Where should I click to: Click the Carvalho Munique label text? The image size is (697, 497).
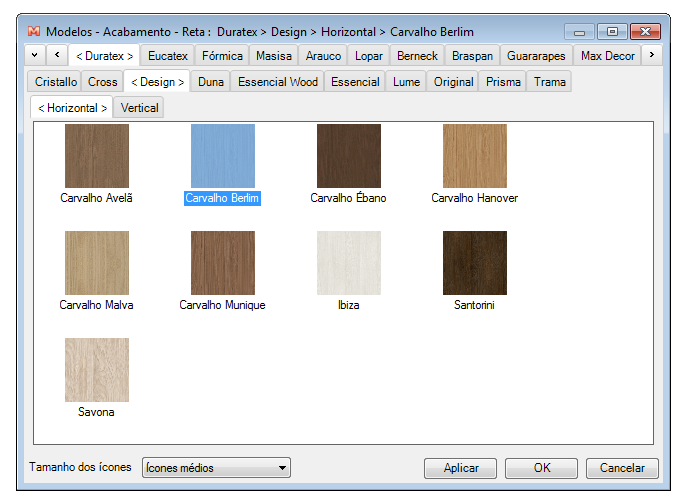click(x=222, y=305)
